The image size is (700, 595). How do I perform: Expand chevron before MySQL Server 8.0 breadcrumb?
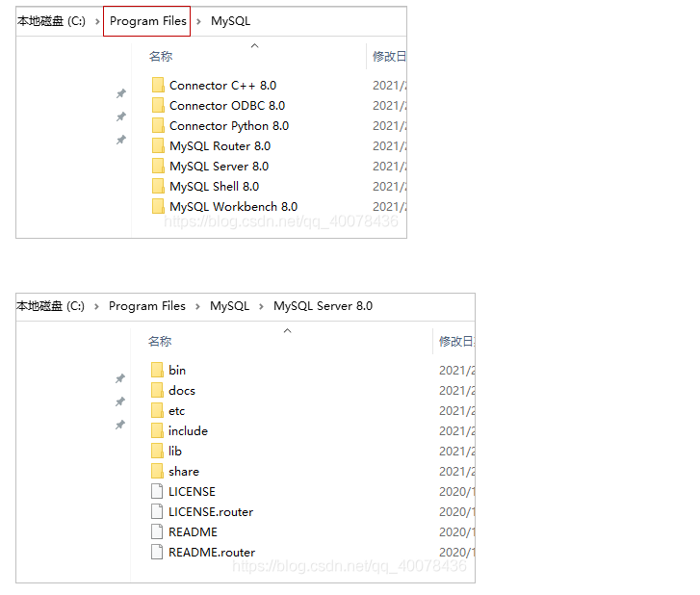tap(261, 306)
